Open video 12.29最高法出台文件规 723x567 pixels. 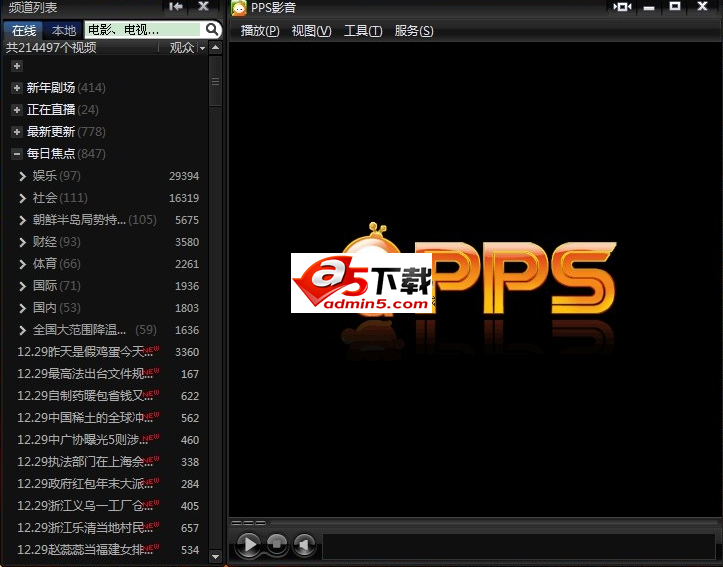pyautogui.click(x=88, y=374)
